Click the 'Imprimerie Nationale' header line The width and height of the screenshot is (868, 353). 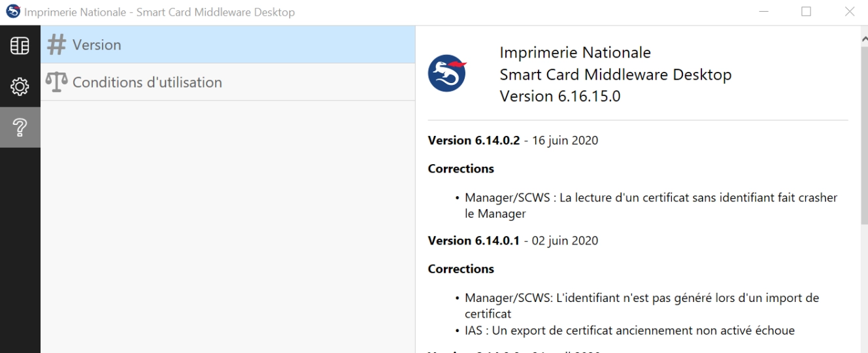(575, 52)
